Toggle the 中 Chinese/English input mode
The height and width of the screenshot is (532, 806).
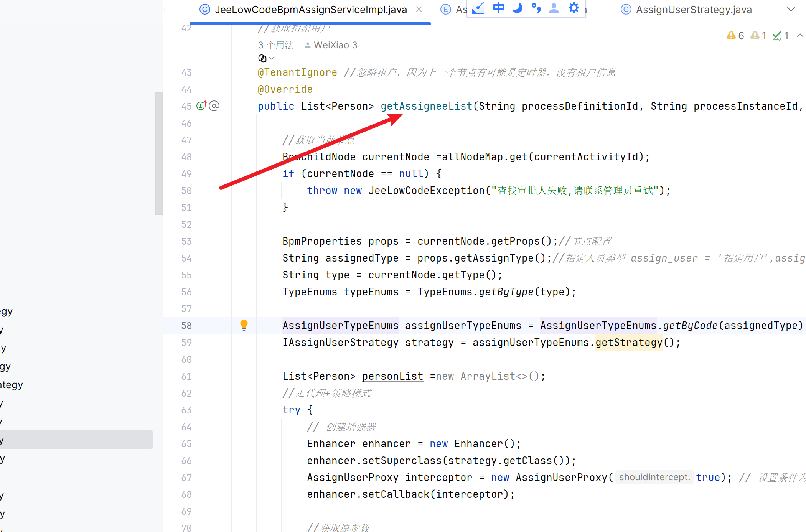point(498,8)
